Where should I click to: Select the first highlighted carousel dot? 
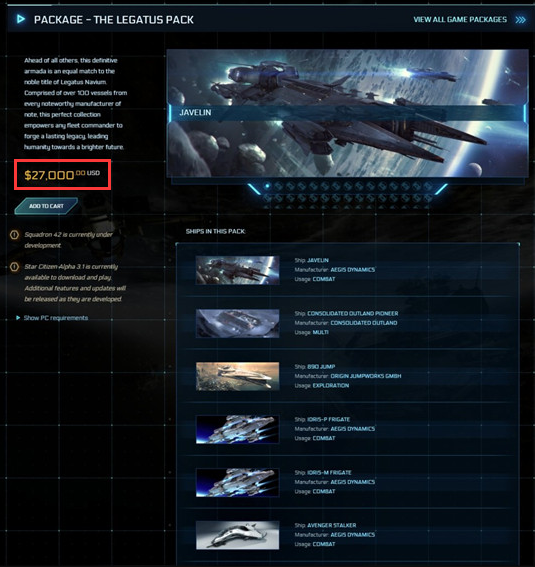coord(267,186)
